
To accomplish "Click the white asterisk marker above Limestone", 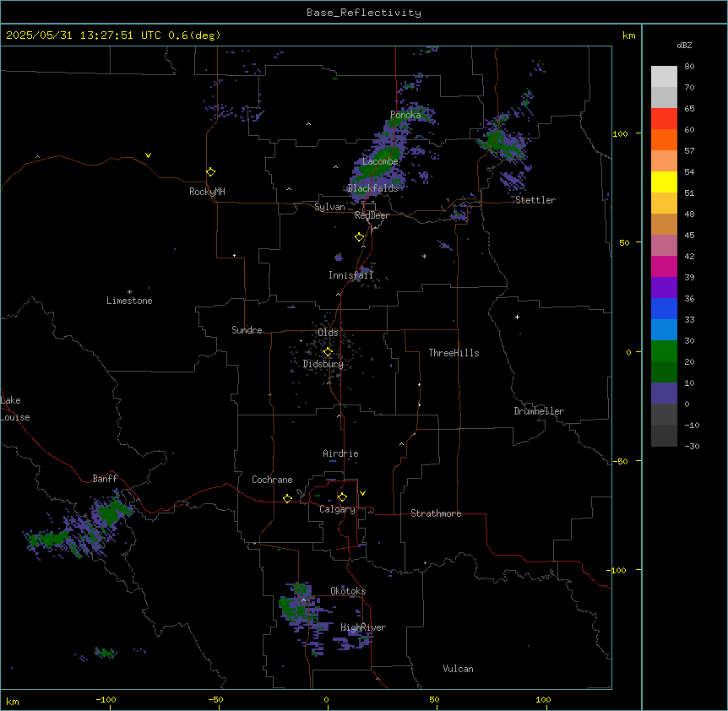I will click(129, 292).
